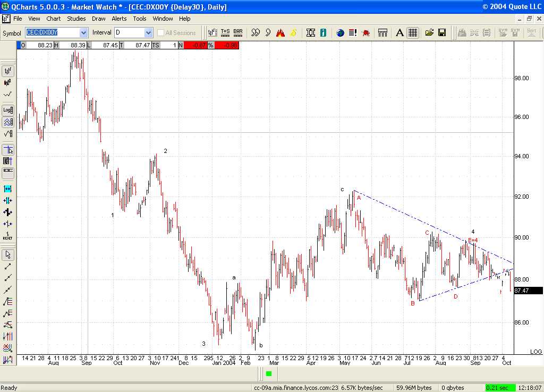
Task: Select the Fibonacci arcs tool
Action: click(x=7, y=347)
